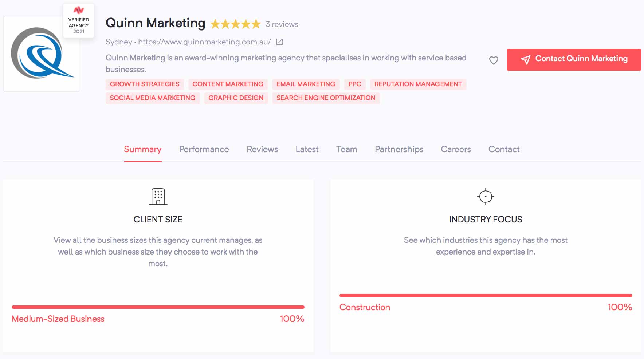Click the Sydney location text
Image resolution: width=644 pixels, height=359 pixels.
tap(119, 42)
